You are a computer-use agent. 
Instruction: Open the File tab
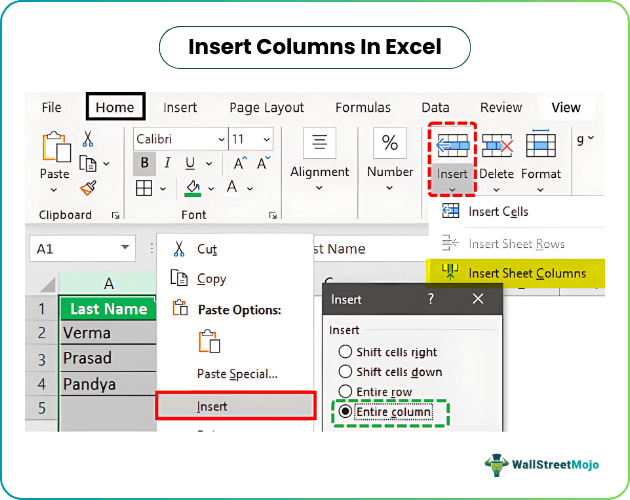51,107
